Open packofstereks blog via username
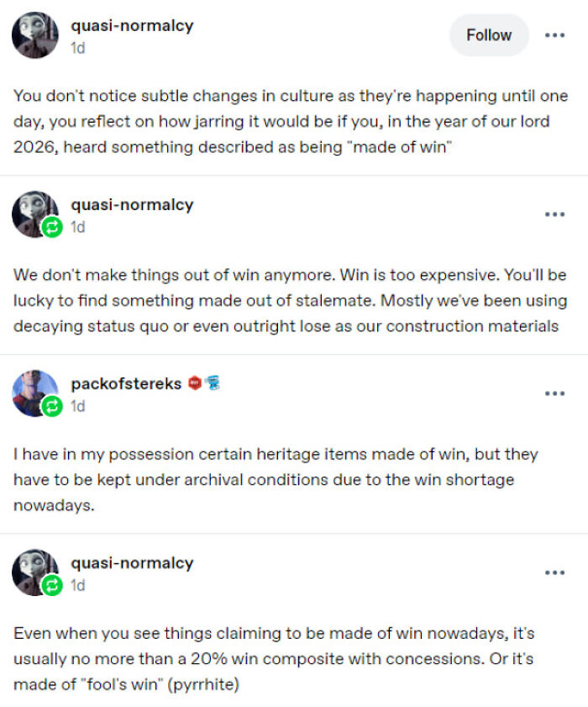Screen dimensions: 588x707 pyautogui.click(x=126, y=383)
